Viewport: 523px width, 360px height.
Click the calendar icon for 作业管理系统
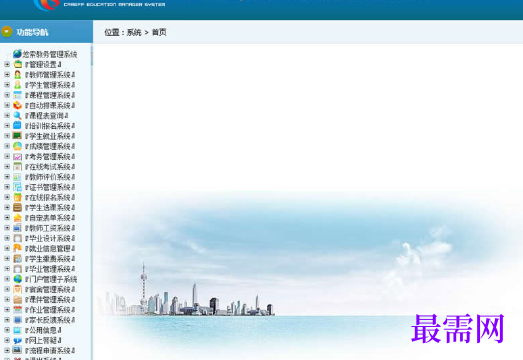pyautogui.click(x=17, y=310)
